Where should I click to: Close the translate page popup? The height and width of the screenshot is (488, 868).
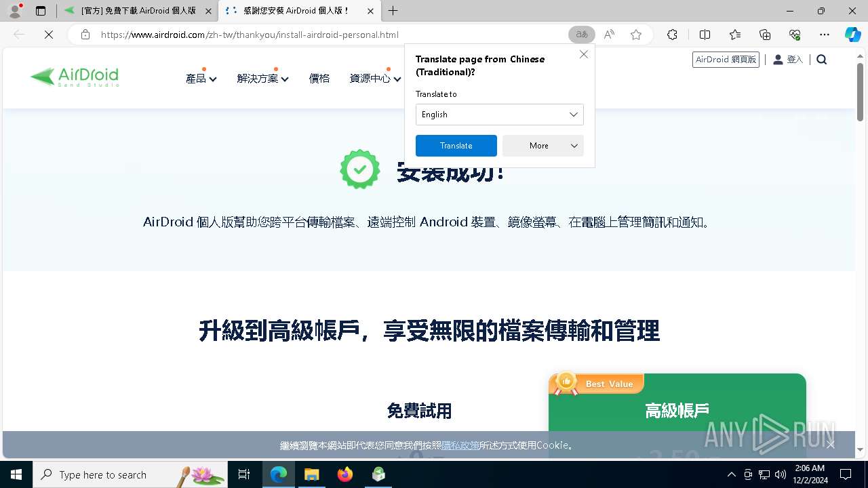(x=583, y=54)
